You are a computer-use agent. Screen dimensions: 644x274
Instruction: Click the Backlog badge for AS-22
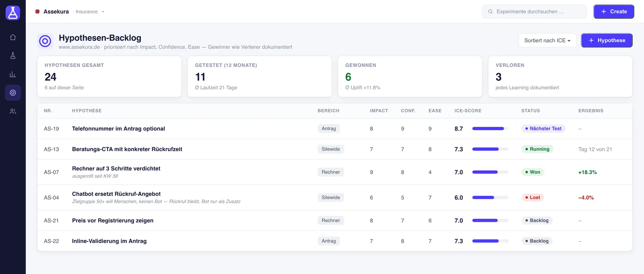(x=537, y=241)
